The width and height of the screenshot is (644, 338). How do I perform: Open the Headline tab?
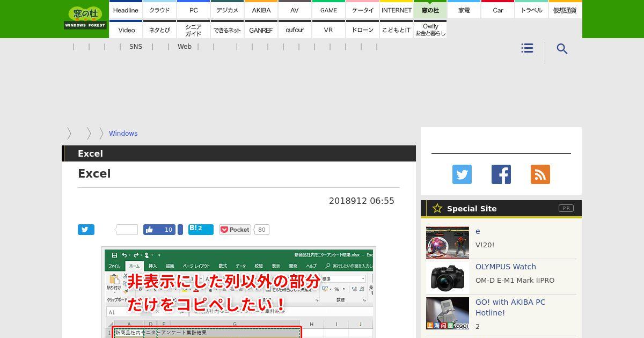coord(126,10)
